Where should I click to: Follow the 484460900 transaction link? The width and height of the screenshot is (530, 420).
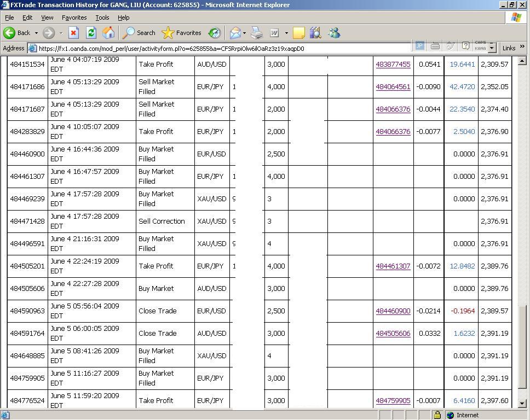tap(393, 311)
